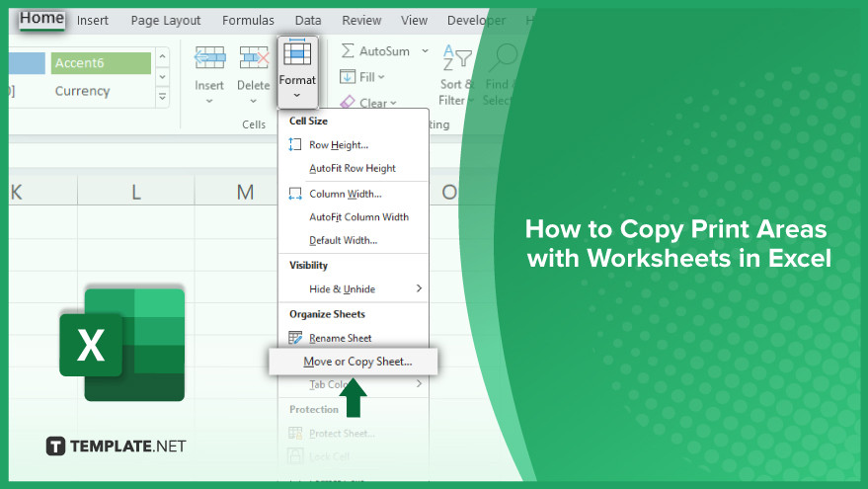This screenshot has height=489, width=868.
Task: Click the Cell Size menu heading
Action: [x=308, y=121]
